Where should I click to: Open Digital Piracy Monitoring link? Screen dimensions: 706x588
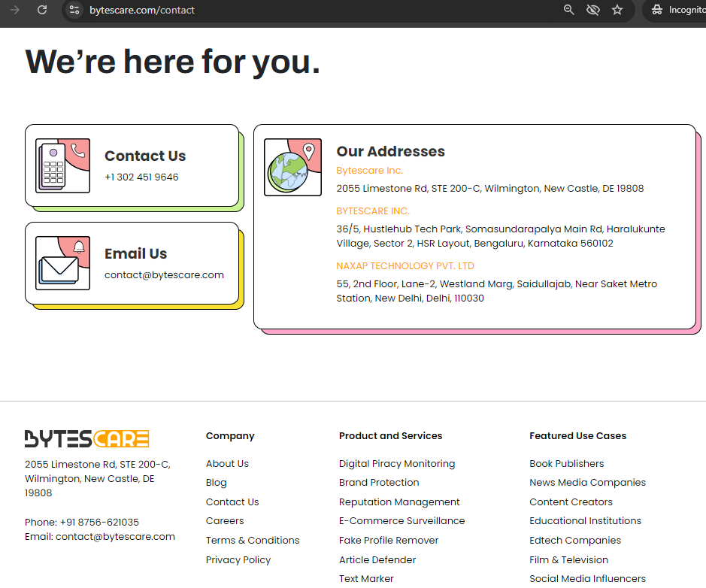397,464
